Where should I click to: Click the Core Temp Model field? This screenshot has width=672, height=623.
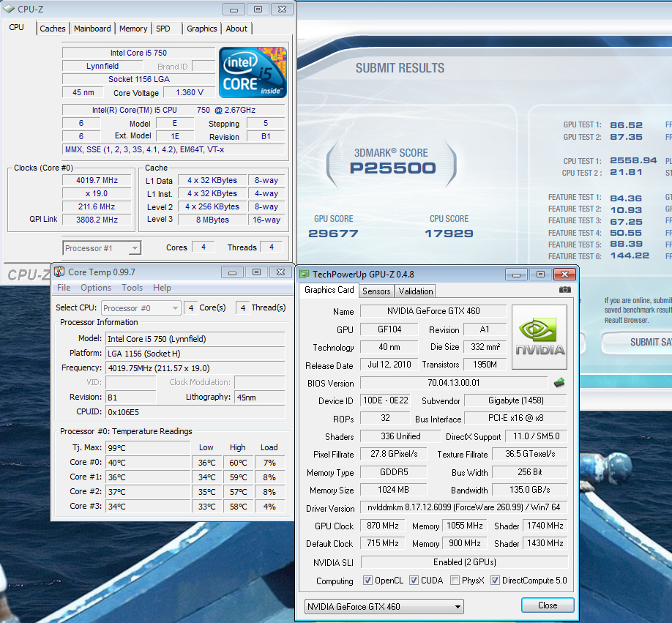(195, 339)
